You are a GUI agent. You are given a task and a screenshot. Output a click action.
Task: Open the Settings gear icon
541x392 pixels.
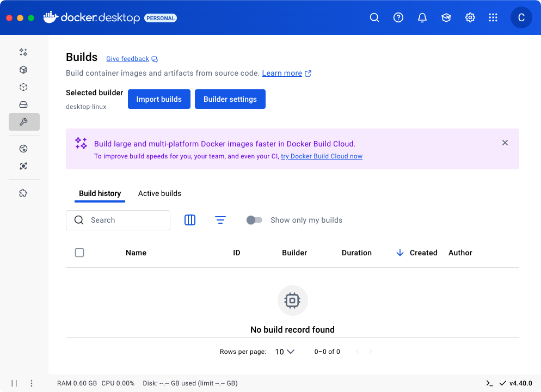[x=470, y=17]
